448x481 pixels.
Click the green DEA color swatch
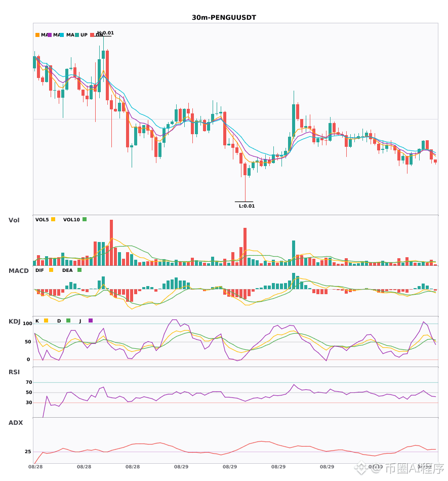[79, 270]
